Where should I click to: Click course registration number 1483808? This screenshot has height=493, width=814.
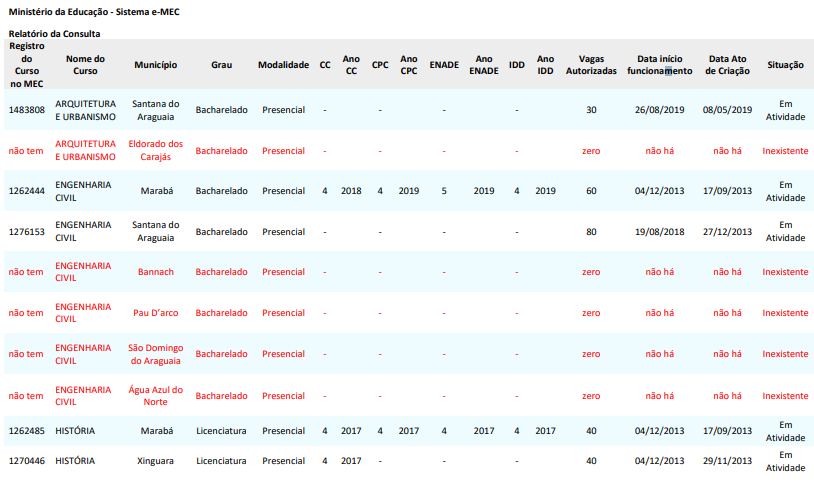coord(27,110)
